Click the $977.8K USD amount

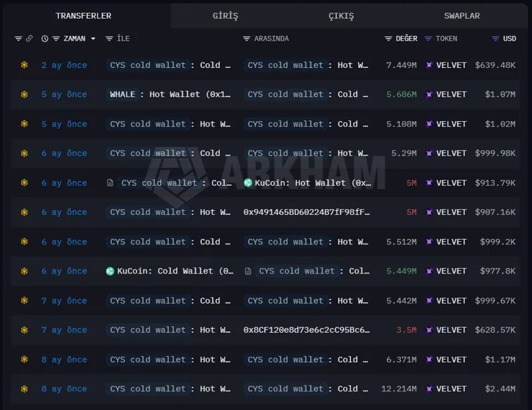pyautogui.click(x=497, y=271)
